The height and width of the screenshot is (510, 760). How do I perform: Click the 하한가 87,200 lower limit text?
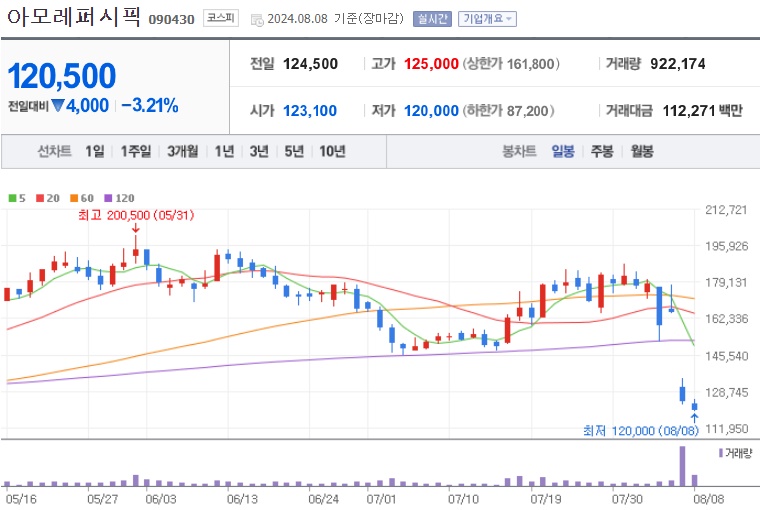[x=508, y=111]
